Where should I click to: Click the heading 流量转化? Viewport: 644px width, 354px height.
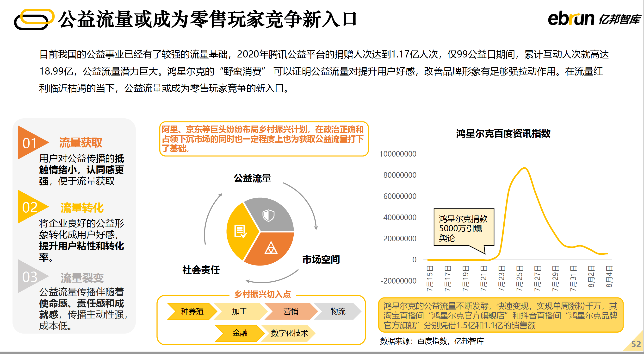[82, 208]
